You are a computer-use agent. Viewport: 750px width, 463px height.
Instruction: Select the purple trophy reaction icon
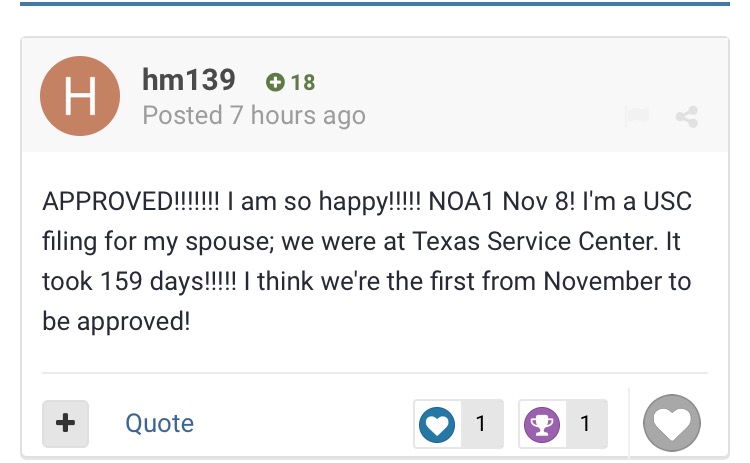[x=542, y=424]
